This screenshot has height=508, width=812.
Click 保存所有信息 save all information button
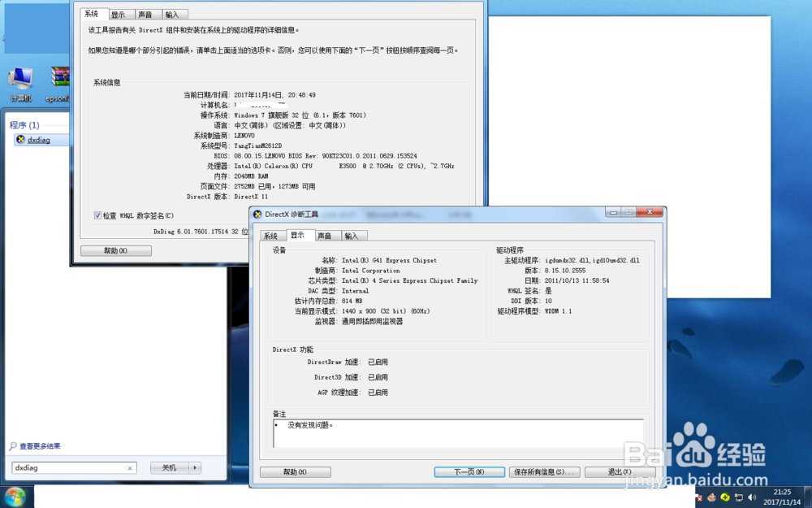(x=544, y=471)
